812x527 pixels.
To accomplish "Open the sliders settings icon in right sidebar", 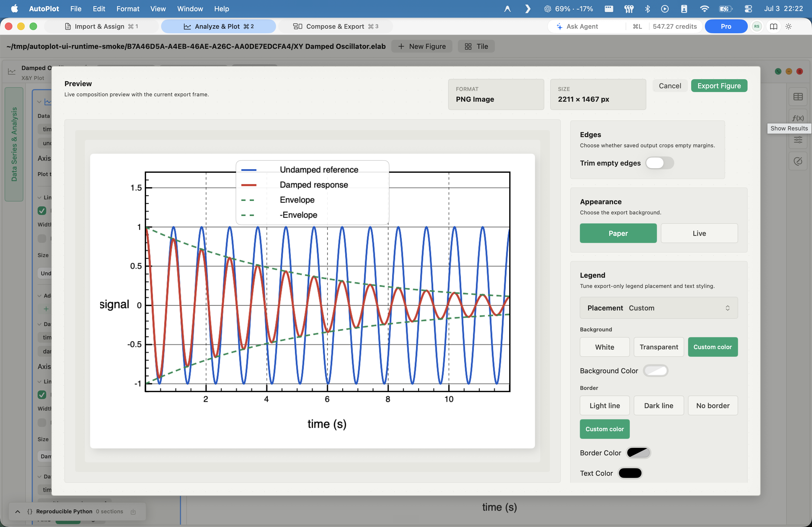I will point(798,140).
